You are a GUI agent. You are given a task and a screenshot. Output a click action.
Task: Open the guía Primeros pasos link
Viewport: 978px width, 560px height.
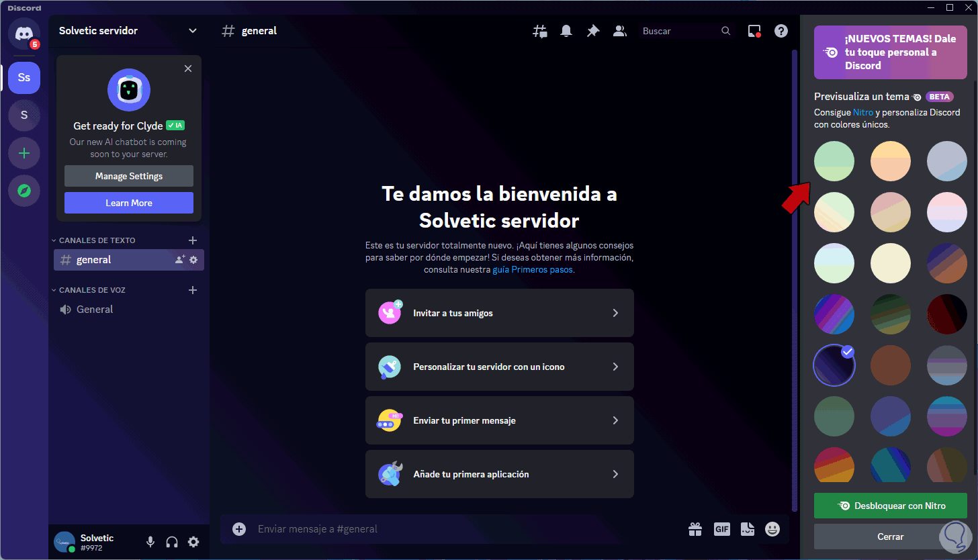click(x=533, y=269)
